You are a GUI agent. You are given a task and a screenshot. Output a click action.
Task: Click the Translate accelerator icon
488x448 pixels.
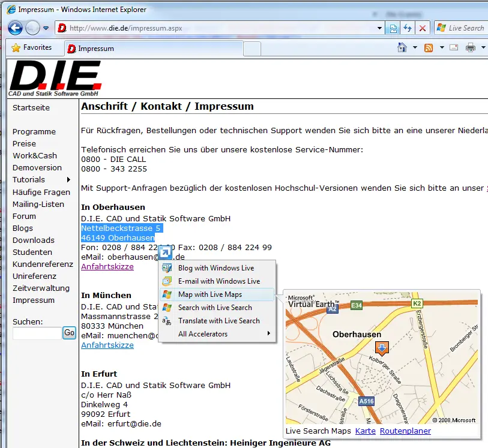point(166,321)
